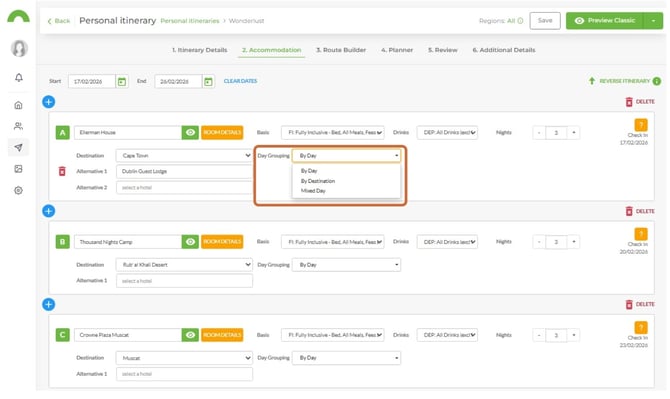Open Room Details for Crowne Plaza Muscat
Screen dimensions: 670x399
click(x=222, y=335)
